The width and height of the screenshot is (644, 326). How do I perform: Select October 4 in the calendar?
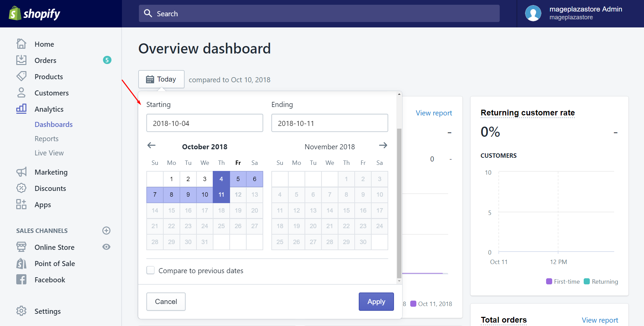pyautogui.click(x=221, y=179)
